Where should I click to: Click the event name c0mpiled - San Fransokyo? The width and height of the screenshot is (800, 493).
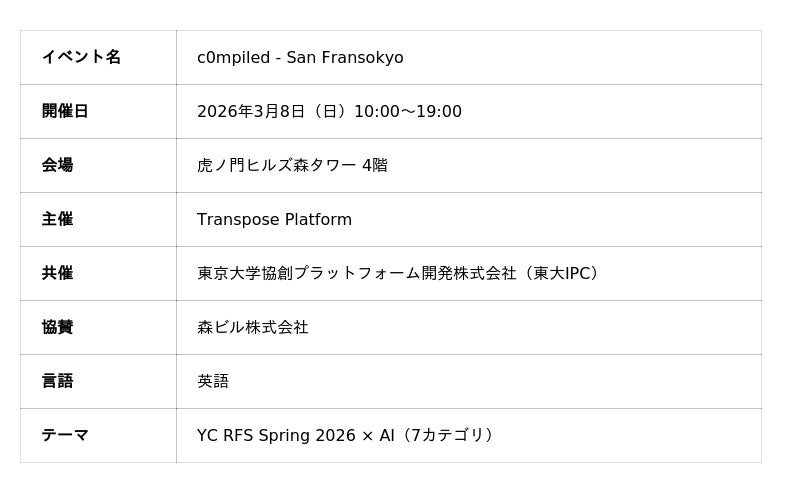tap(300, 58)
